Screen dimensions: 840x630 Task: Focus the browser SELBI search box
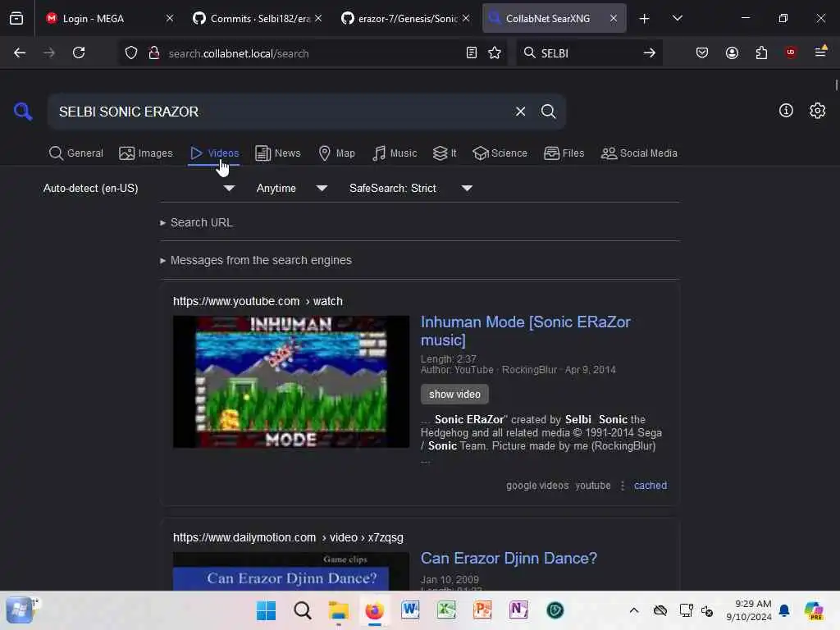[x=588, y=53]
